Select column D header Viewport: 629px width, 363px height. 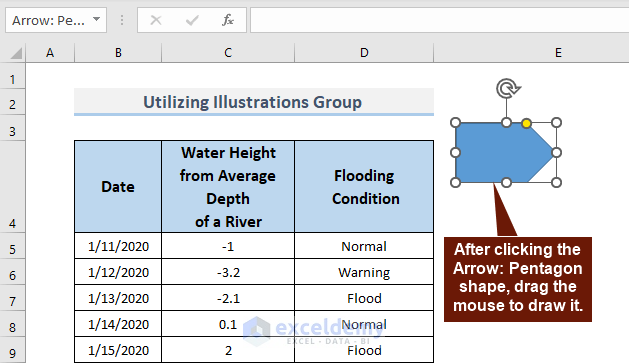pyautogui.click(x=364, y=53)
